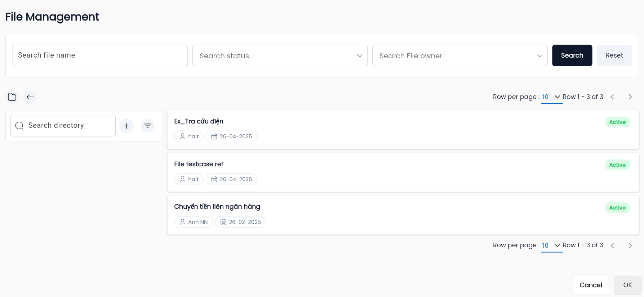Click Active badge on Chuyển tiền liên ngân hàng
This screenshot has height=297, width=644.
coord(617,208)
